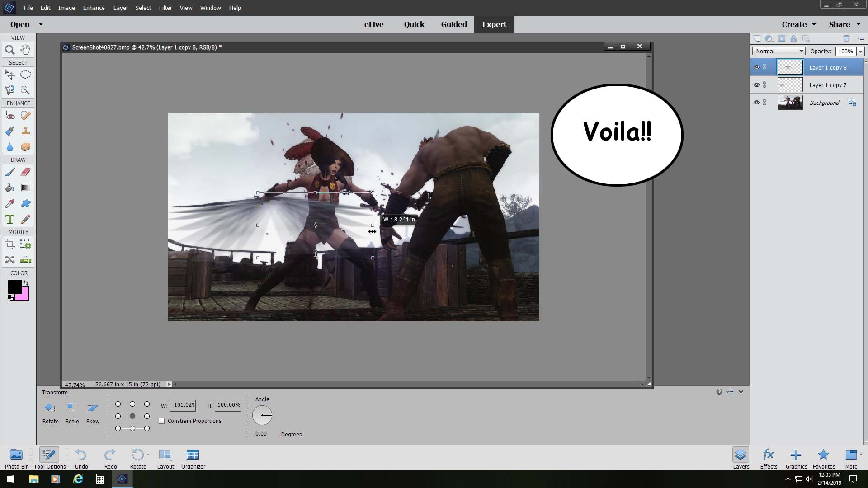The image size is (868, 488).
Task: Open the Enhance menu
Action: (x=94, y=8)
